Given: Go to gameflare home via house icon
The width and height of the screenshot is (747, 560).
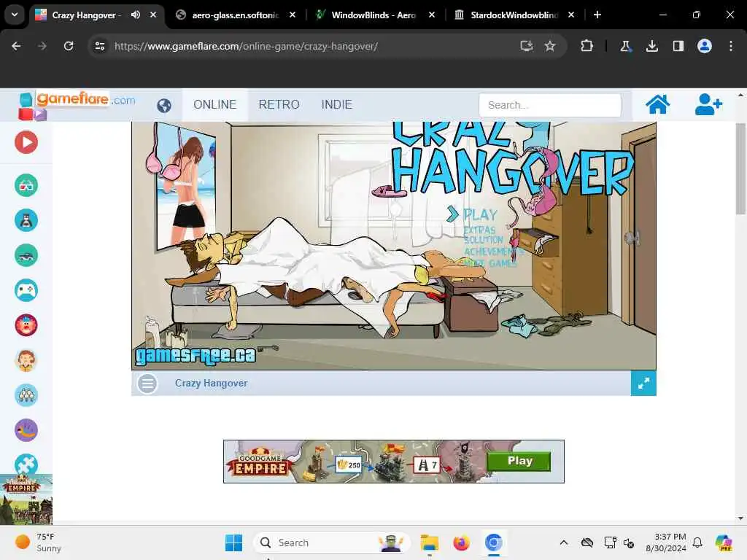Looking at the screenshot, I should [657, 104].
